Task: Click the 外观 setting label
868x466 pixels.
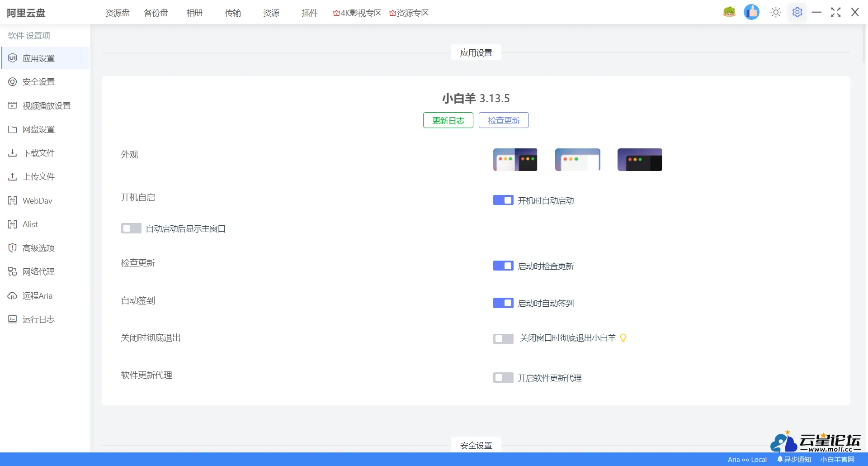Action: [129, 154]
